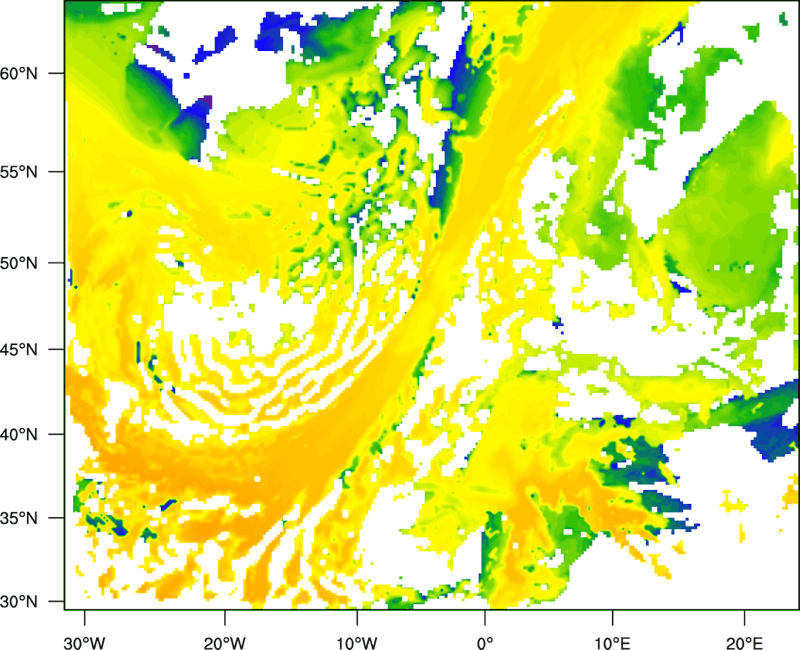
Task: Click the 10°E longitude label
Action: tap(612, 643)
